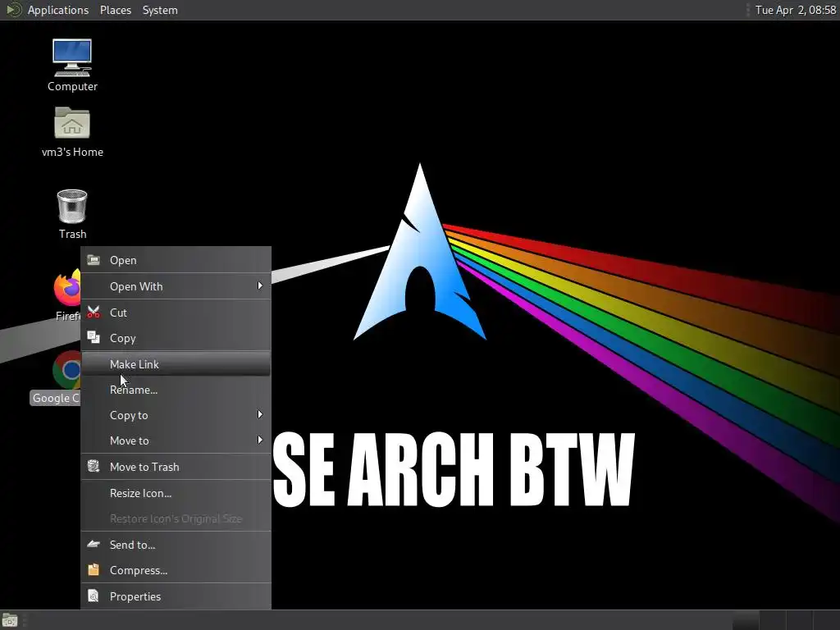840x630 pixels.
Task: Choose Open from the context menu
Action: click(x=176, y=260)
